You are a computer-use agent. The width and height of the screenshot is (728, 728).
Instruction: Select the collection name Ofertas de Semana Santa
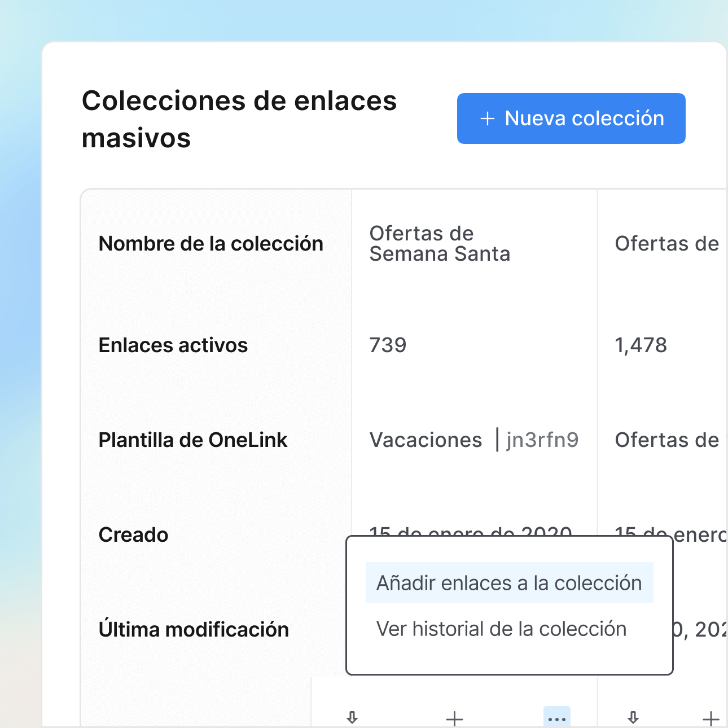click(440, 243)
